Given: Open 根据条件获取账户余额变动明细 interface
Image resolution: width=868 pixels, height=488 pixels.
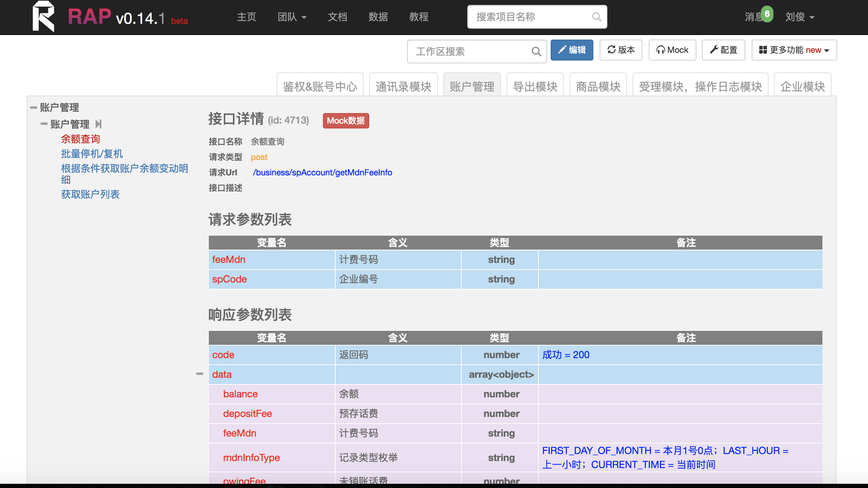Looking at the screenshot, I should pyautogui.click(x=124, y=174).
